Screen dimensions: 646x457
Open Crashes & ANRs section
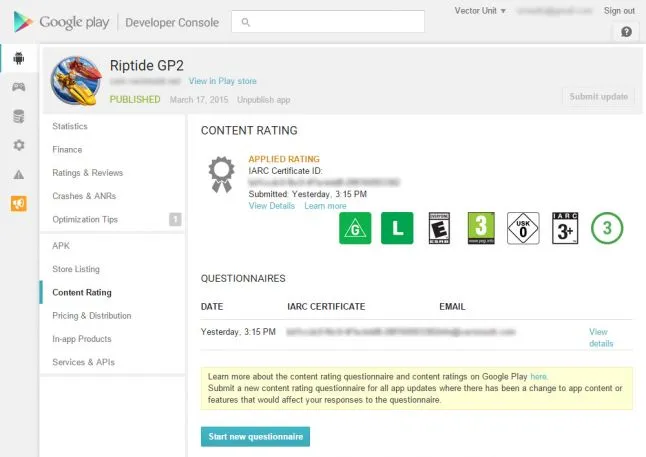coord(84,196)
